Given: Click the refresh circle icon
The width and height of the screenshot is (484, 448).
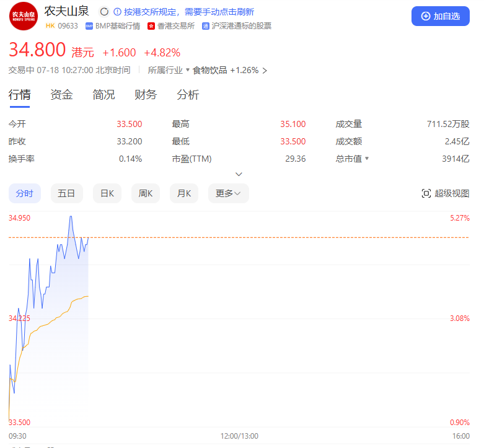Looking at the screenshot, I should 104,12.
